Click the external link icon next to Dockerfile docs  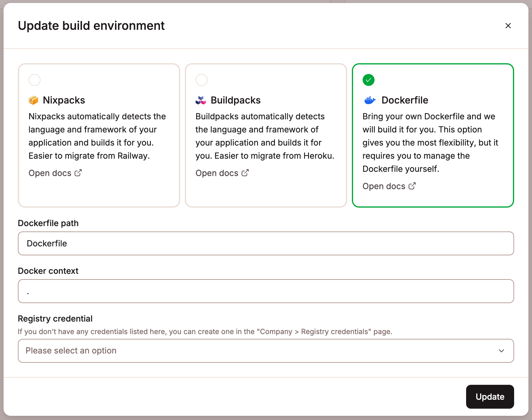pos(412,186)
